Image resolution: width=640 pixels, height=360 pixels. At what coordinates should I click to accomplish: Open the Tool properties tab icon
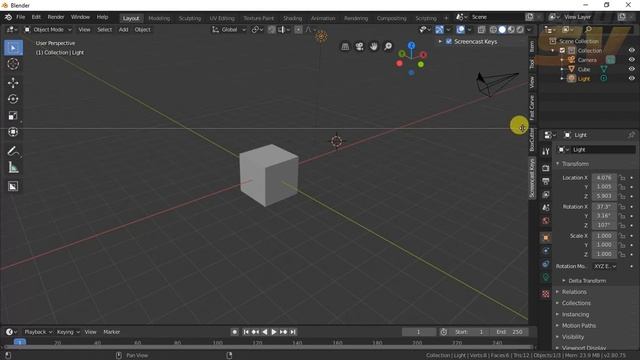tap(546, 151)
